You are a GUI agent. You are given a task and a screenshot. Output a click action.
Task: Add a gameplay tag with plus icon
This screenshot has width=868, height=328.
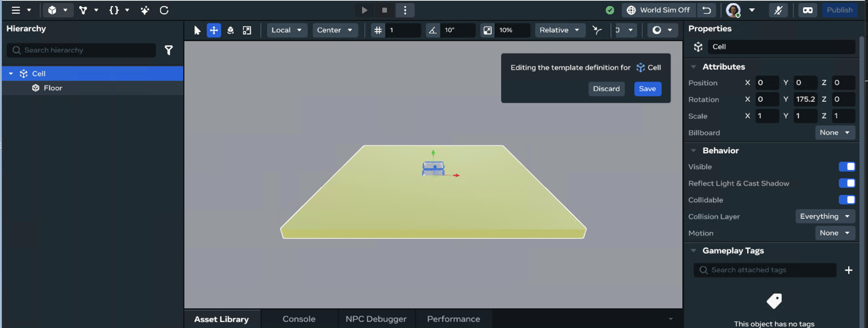point(848,270)
